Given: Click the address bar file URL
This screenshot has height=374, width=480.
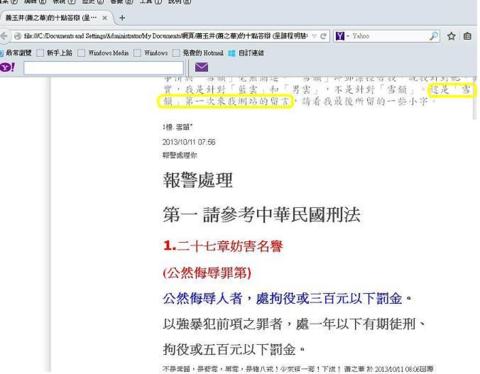Looking at the screenshot, I should click(x=166, y=36).
